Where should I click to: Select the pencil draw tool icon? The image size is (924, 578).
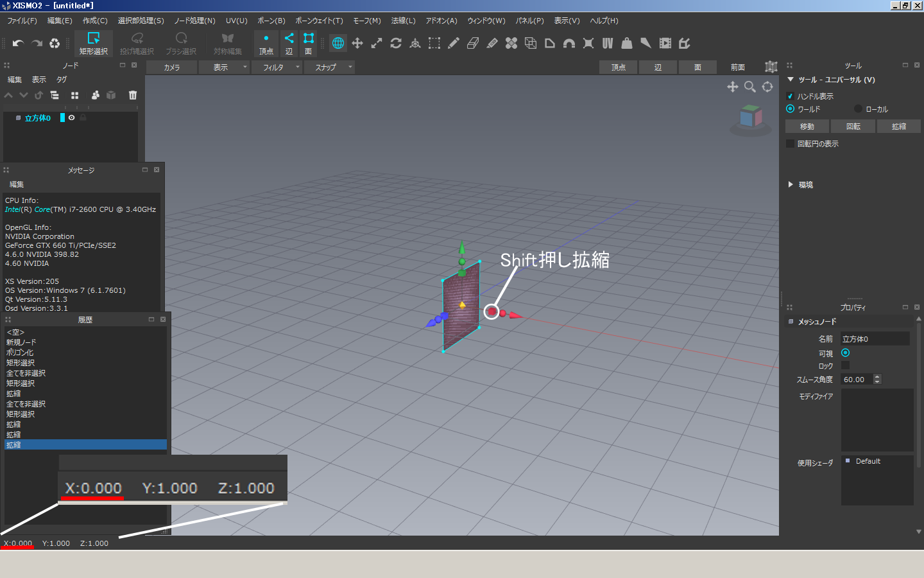[454, 43]
